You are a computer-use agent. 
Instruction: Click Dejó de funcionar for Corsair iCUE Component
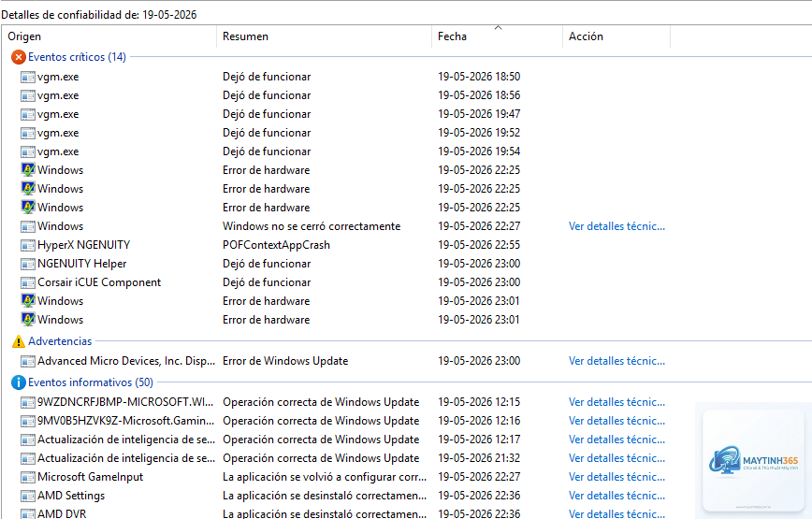267,282
